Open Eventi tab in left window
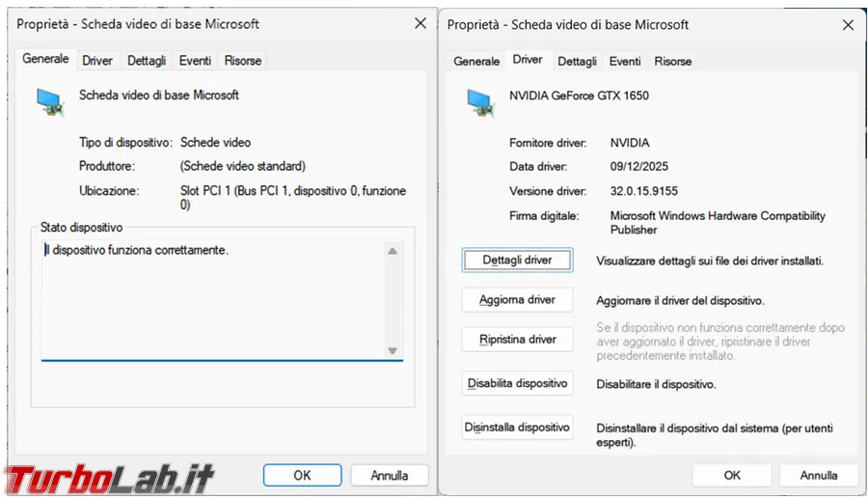868x497 pixels. pos(195,61)
